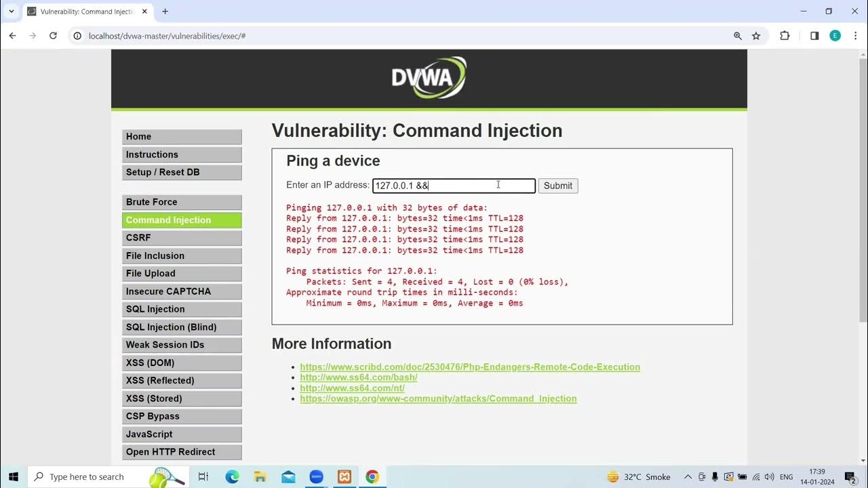The image size is (868, 488).
Task: Click ENG language indicator in tray
Action: pyautogui.click(x=787, y=477)
